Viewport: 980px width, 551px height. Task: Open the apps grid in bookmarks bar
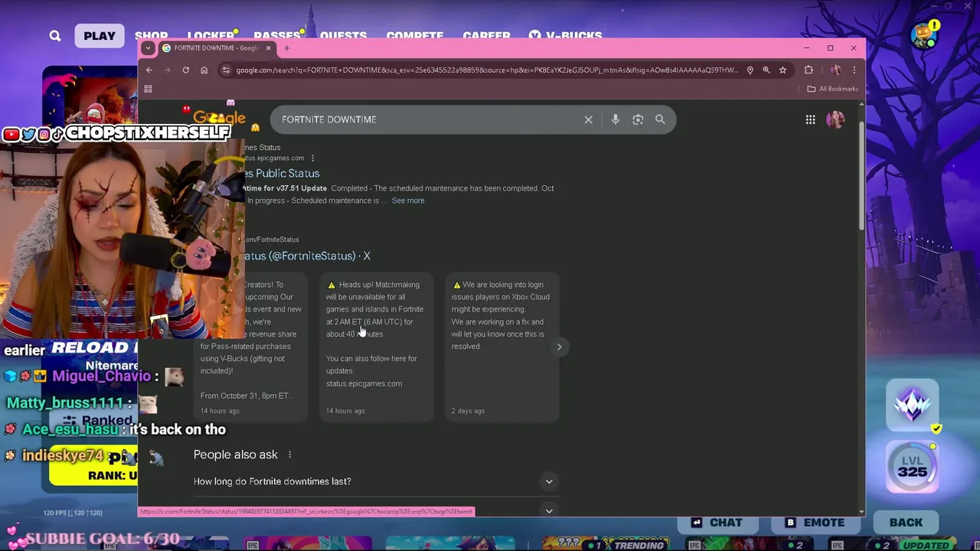148,89
